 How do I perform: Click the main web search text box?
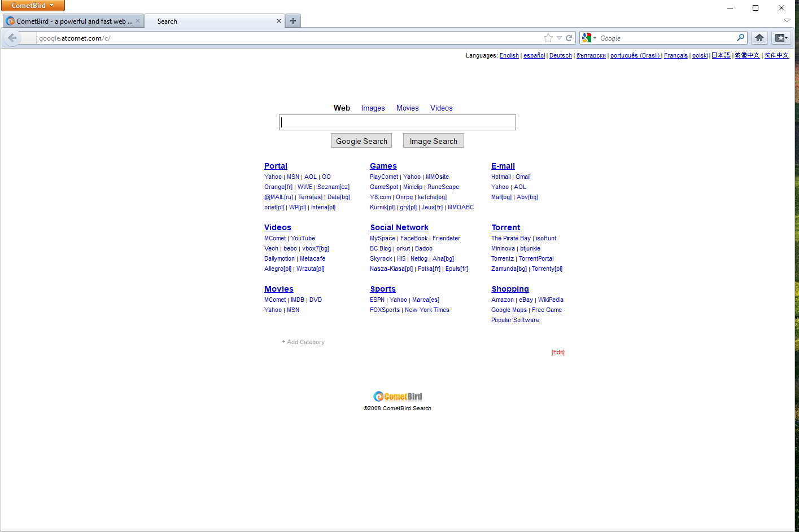(397, 122)
